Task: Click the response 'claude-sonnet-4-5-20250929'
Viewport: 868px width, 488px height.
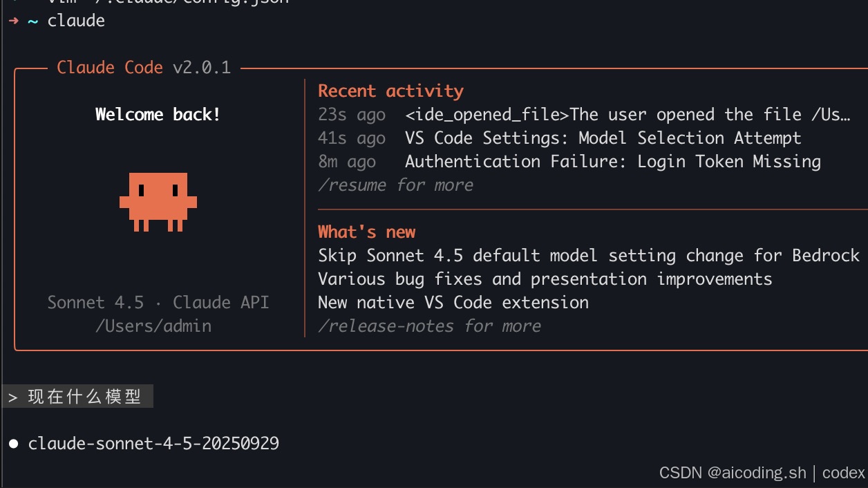Action: [x=153, y=444]
